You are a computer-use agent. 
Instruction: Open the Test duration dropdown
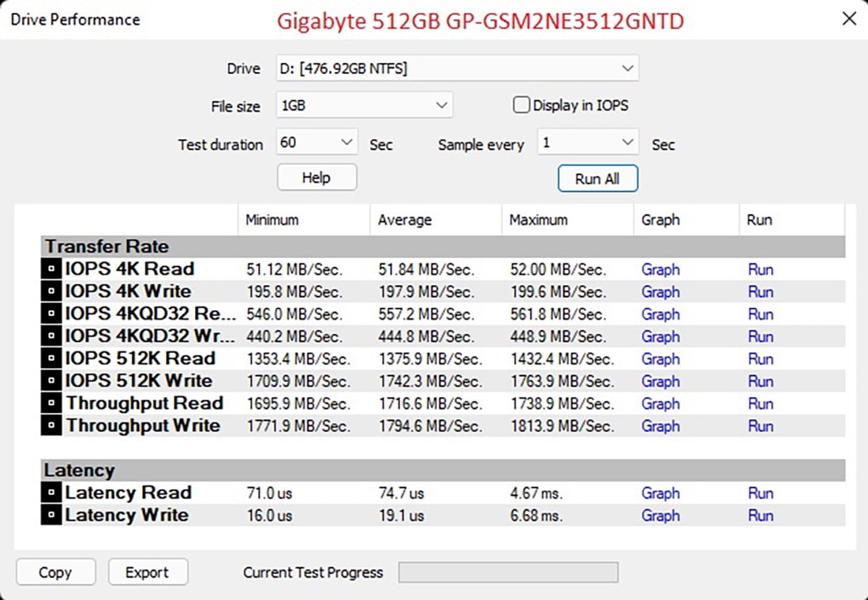pyautogui.click(x=317, y=143)
